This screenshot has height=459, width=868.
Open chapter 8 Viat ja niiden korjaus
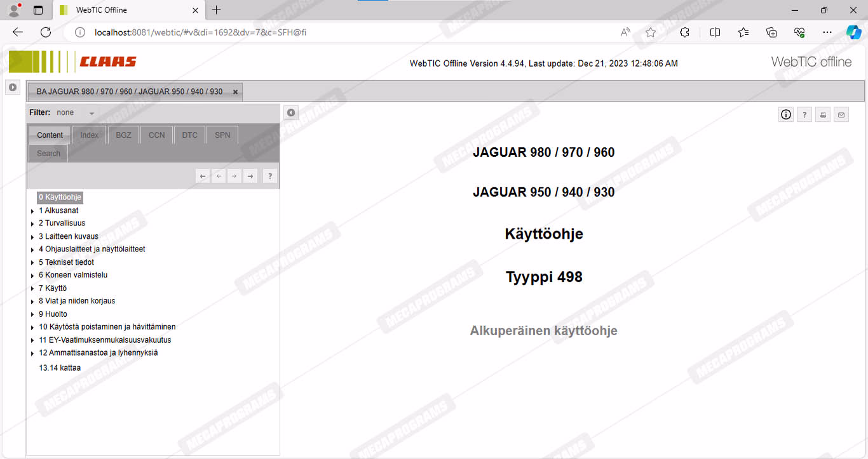pos(77,301)
